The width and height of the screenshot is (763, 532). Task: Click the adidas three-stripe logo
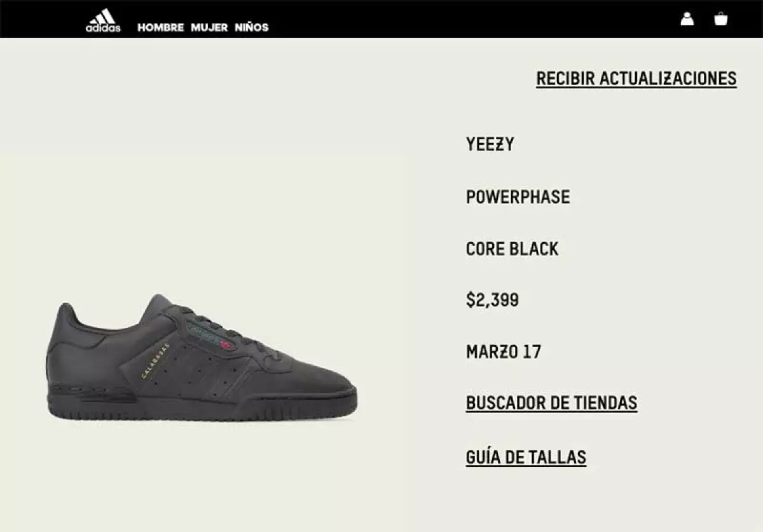click(x=103, y=20)
